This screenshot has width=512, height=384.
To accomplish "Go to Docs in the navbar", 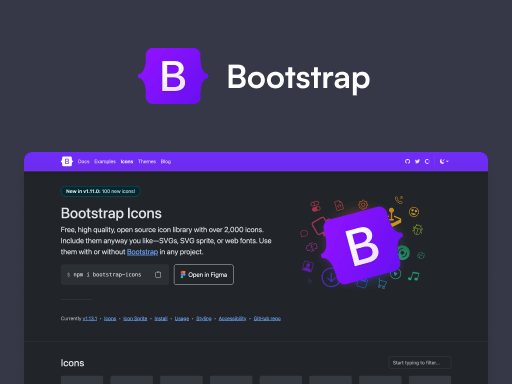I will 84,161.
